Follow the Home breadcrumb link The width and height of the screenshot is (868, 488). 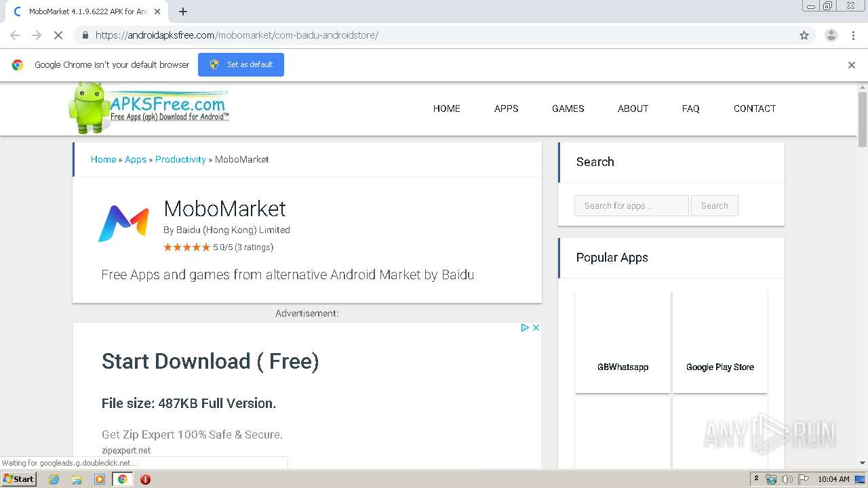pos(103,159)
